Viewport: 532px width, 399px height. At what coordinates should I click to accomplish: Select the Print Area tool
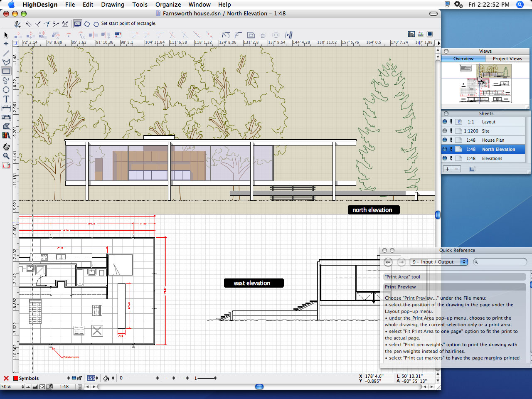(x=6, y=165)
